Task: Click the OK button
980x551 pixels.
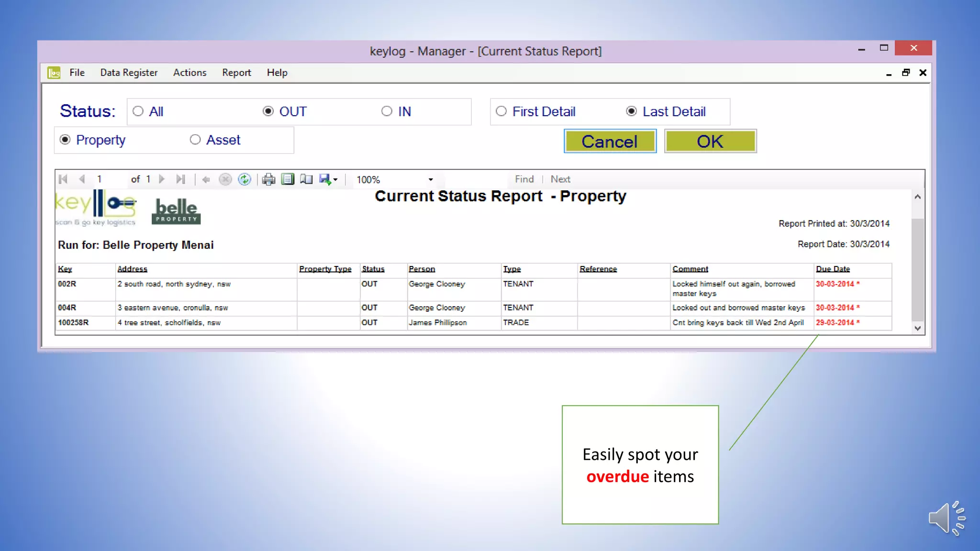Action: pos(710,142)
